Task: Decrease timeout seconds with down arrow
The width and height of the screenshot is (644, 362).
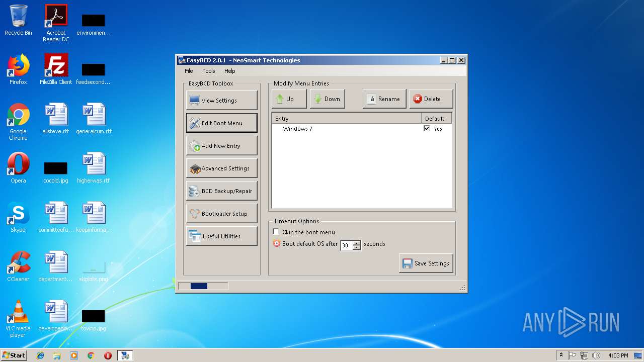Action: [x=357, y=248]
